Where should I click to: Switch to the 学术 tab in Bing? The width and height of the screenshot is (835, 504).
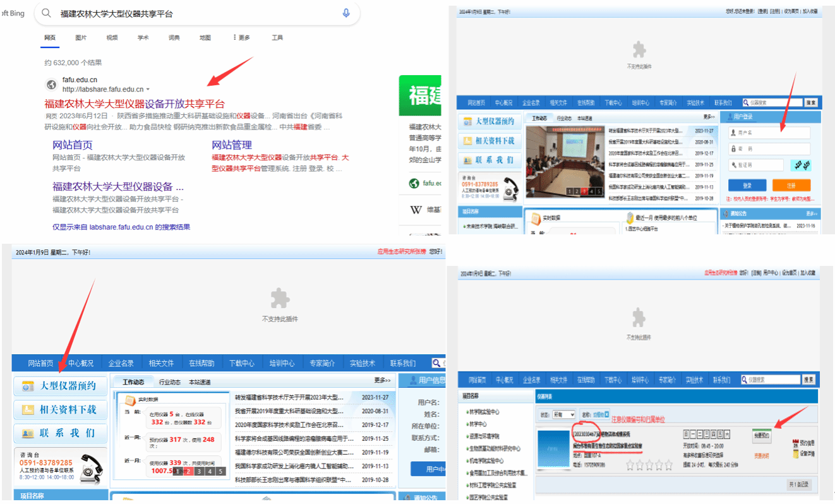coord(143,38)
